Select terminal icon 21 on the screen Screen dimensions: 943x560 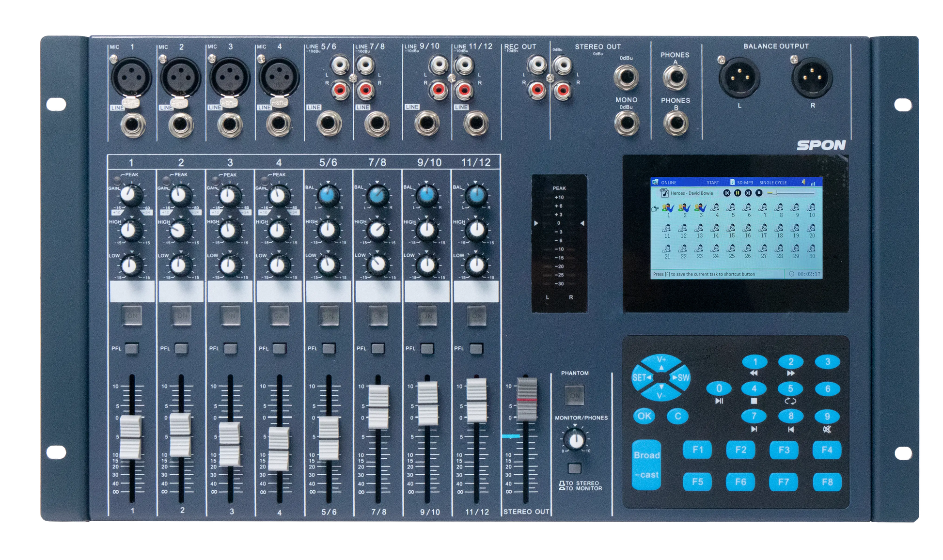pyautogui.click(x=667, y=249)
